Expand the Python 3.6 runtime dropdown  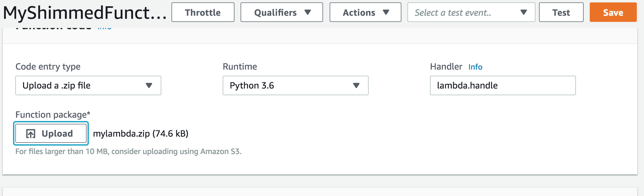click(x=295, y=85)
